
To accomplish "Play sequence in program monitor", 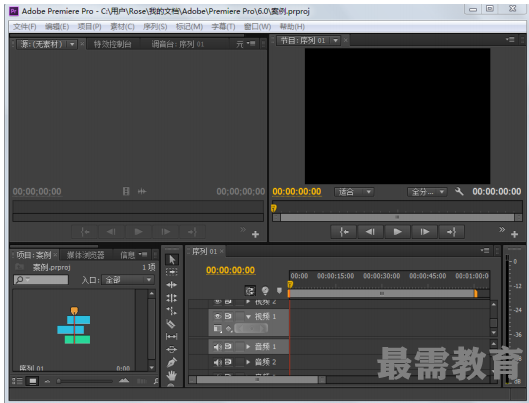I will (x=397, y=232).
